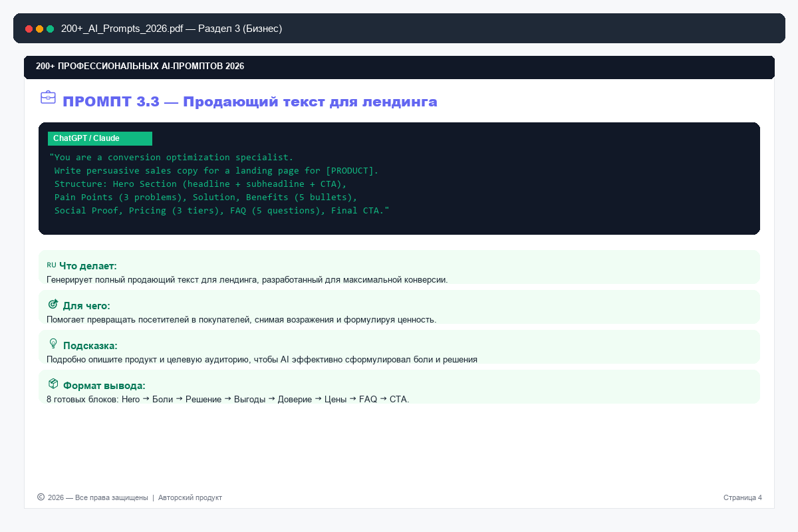Click the green window dot in title bar

[x=50, y=29]
